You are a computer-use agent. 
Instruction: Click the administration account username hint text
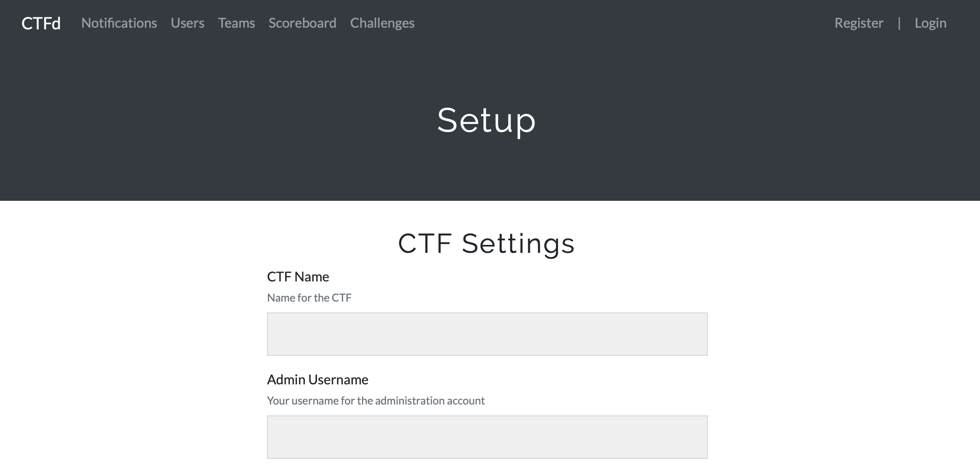tap(376, 401)
